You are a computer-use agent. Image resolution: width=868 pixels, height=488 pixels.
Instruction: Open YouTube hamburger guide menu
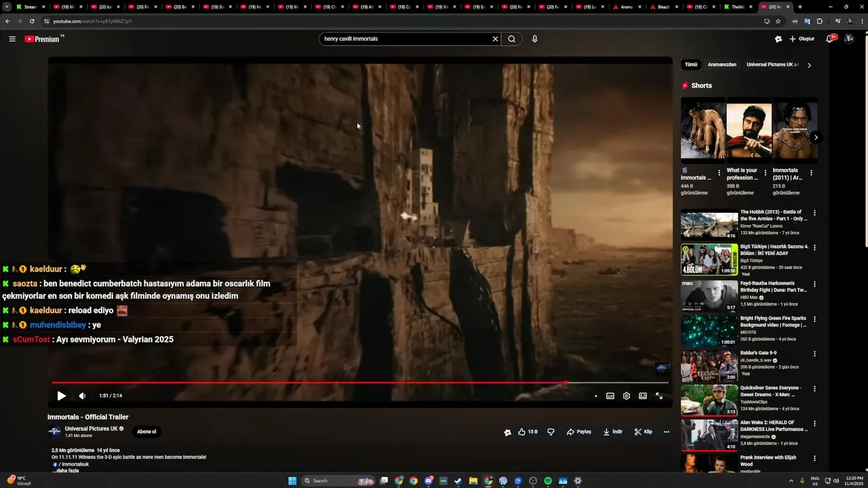pyautogui.click(x=12, y=39)
